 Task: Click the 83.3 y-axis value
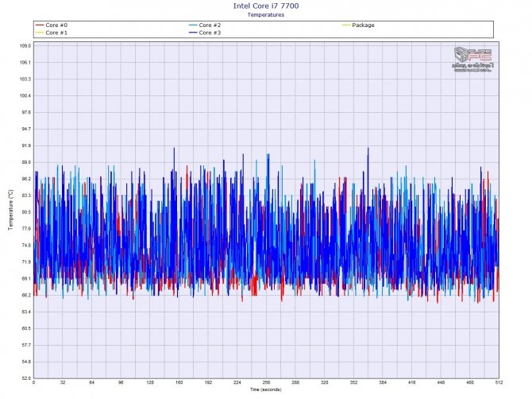26,196
